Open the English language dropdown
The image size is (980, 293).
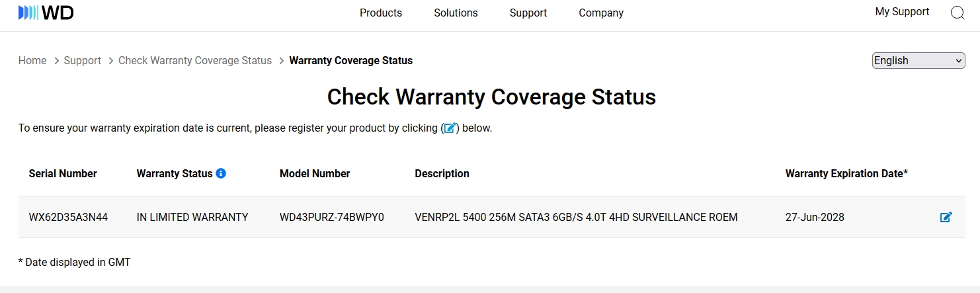(919, 60)
